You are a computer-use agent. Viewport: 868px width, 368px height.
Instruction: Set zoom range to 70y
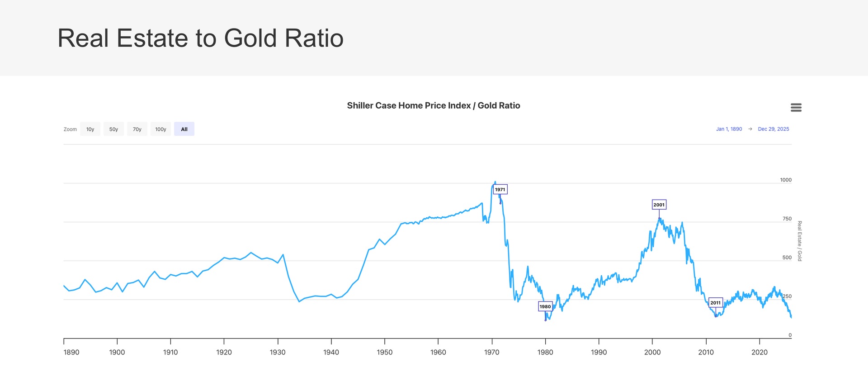(x=137, y=129)
